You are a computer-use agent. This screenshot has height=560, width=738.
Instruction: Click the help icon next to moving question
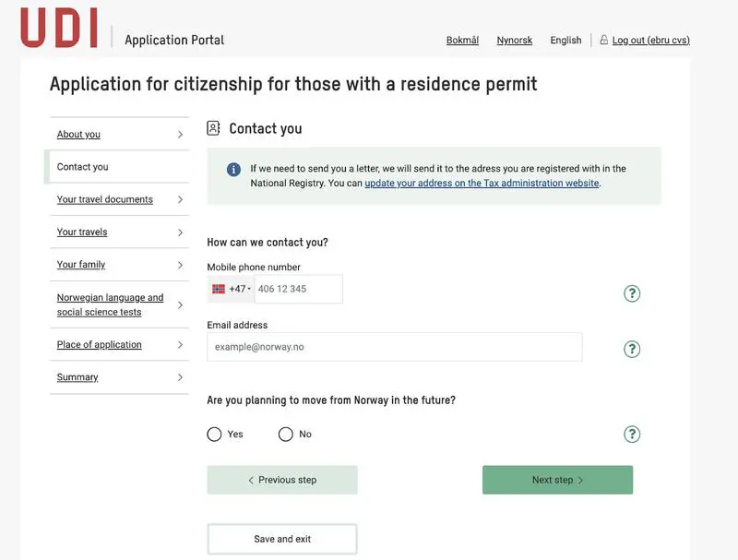(x=631, y=434)
